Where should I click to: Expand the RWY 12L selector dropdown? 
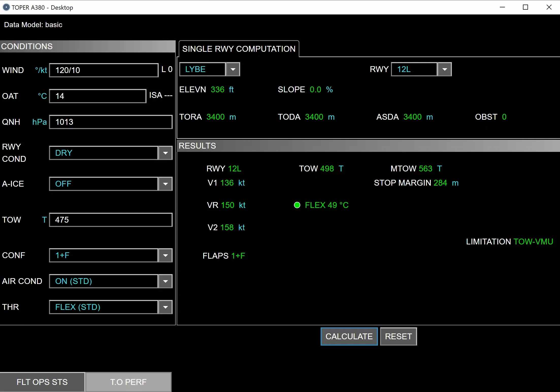444,69
